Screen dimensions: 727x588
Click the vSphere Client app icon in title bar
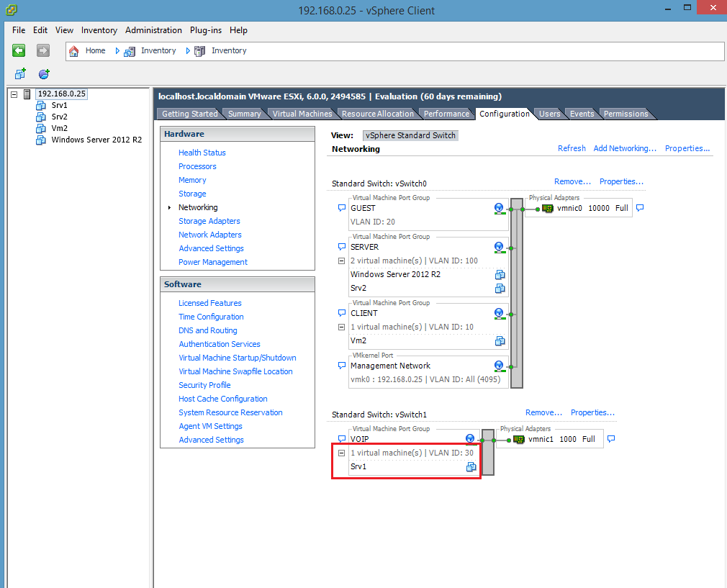coord(11,10)
